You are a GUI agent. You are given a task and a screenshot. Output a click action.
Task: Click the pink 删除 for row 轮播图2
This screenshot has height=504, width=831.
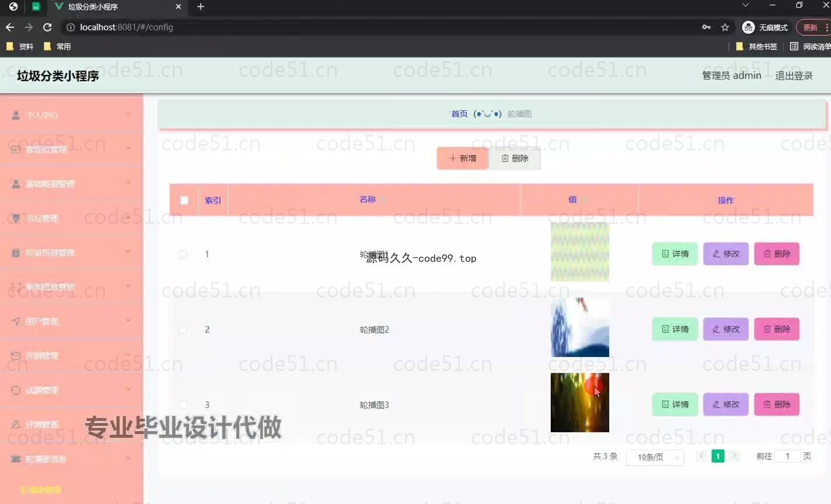pyautogui.click(x=777, y=329)
